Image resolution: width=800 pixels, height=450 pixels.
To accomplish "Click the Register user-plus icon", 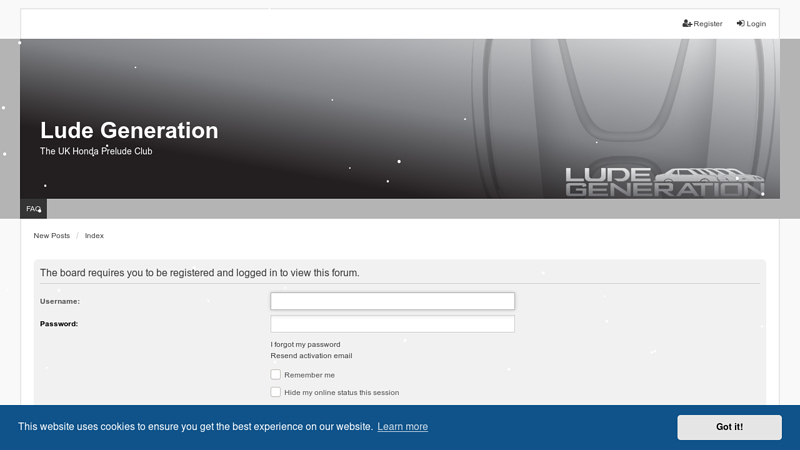I will (x=687, y=23).
